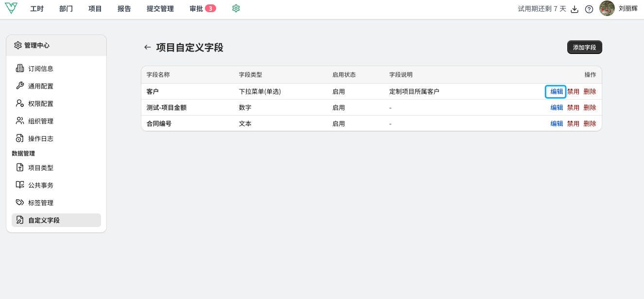Image resolution: width=644 pixels, height=299 pixels.
Task: Open the 报告 menu
Action: (x=124, y=9)
